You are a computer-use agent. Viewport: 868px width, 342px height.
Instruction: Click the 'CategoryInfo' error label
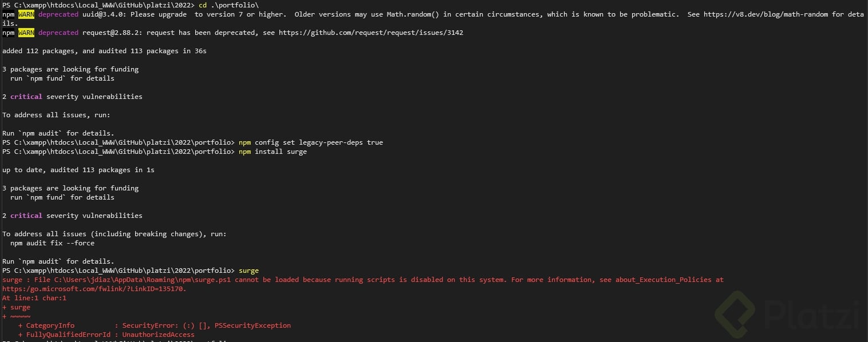tap(50, 325)
